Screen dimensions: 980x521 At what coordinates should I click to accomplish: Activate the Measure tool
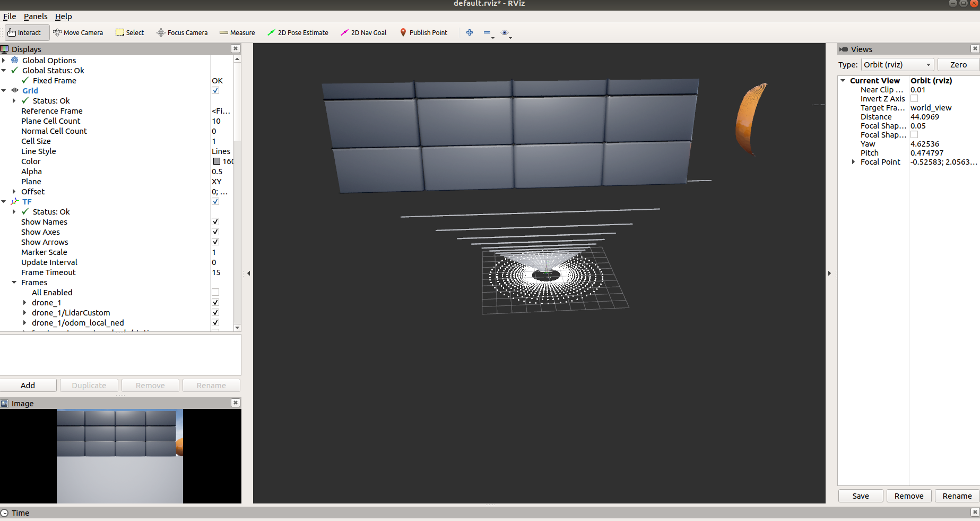[x=237, y=32]
